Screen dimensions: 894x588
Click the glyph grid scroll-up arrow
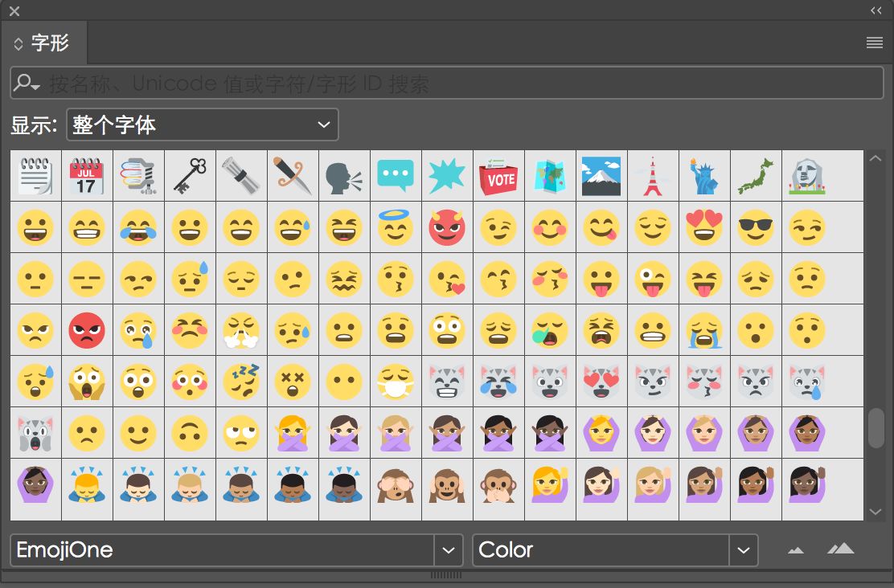(876, 159)
